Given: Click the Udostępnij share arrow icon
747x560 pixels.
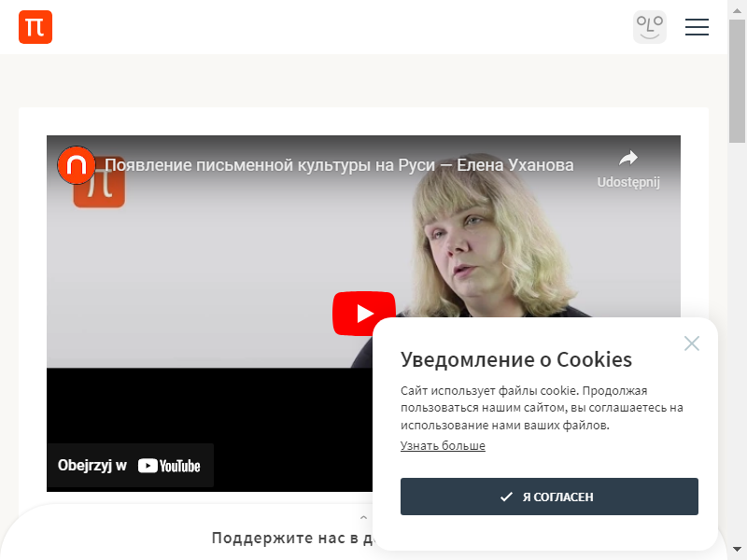Looking at the screenshot, I should [628, 158].
